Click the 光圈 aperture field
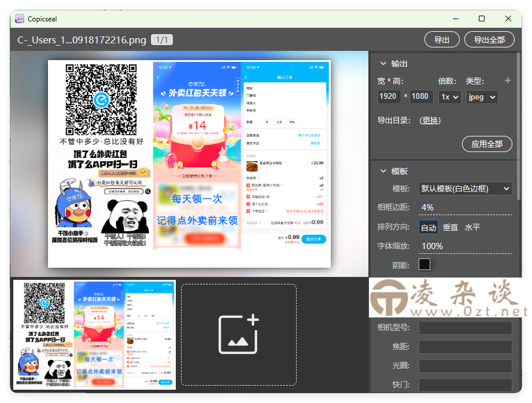The image size is (532, 403). (x=465, y=366)
